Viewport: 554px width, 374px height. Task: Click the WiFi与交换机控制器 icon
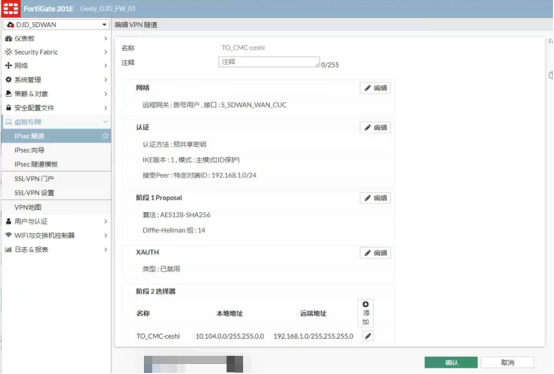[8, 235]
